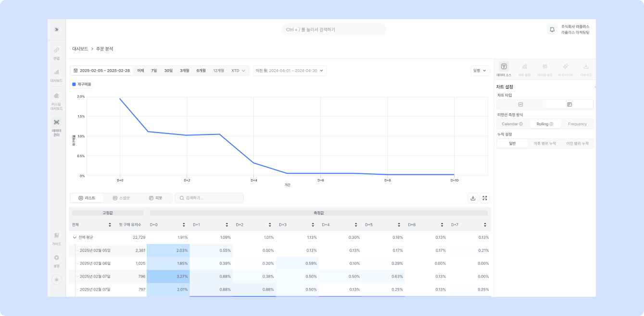Select Frequency retention measurement mode
644x316 pixels.
[x=577, y=124]
